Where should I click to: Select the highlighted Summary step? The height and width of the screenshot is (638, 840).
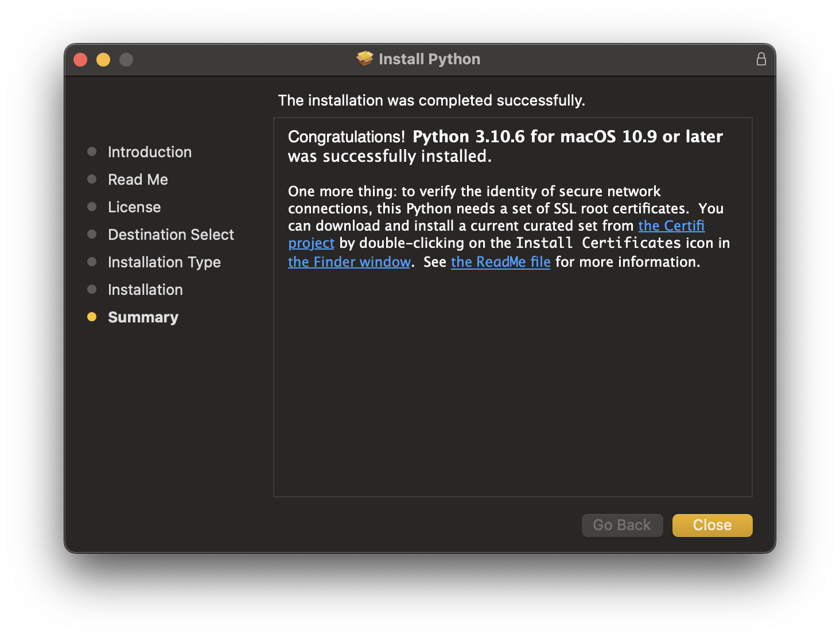coord(143,317)
